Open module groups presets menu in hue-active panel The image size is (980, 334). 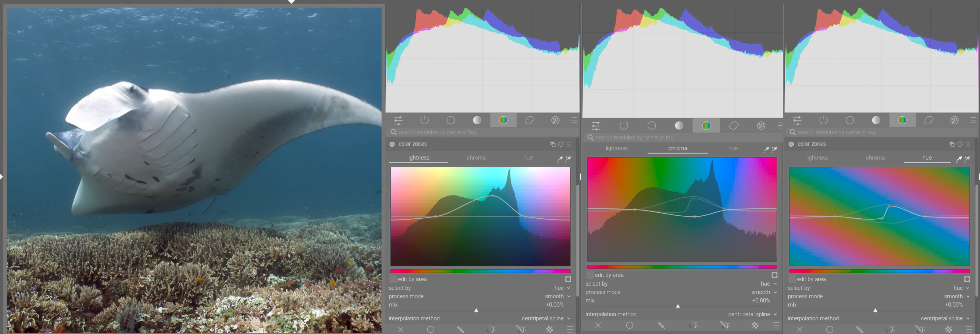pos(973,120)
